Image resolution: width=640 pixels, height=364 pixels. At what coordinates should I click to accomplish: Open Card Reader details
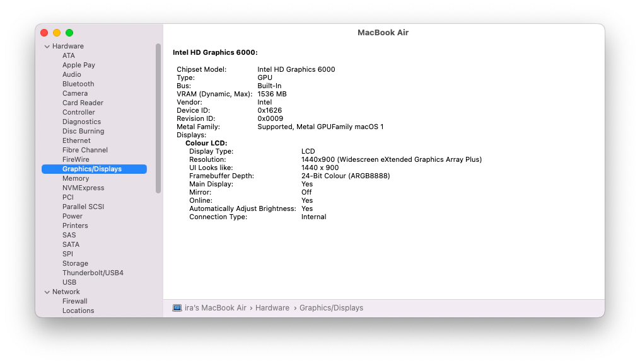tap(83, 103)
